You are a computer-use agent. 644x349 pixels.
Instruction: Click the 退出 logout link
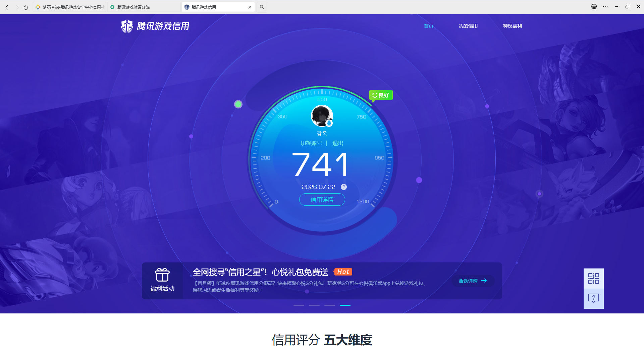[x=338, y=143]
